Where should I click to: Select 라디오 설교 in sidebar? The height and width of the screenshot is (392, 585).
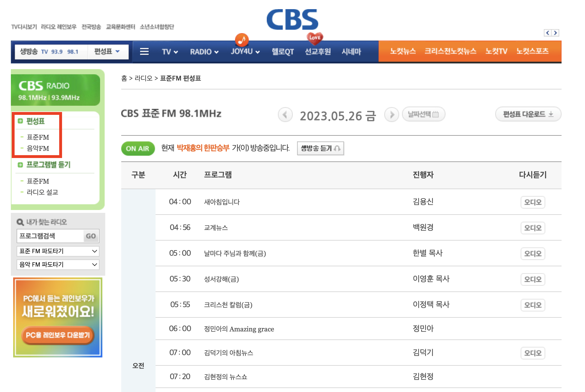(42, 192)
